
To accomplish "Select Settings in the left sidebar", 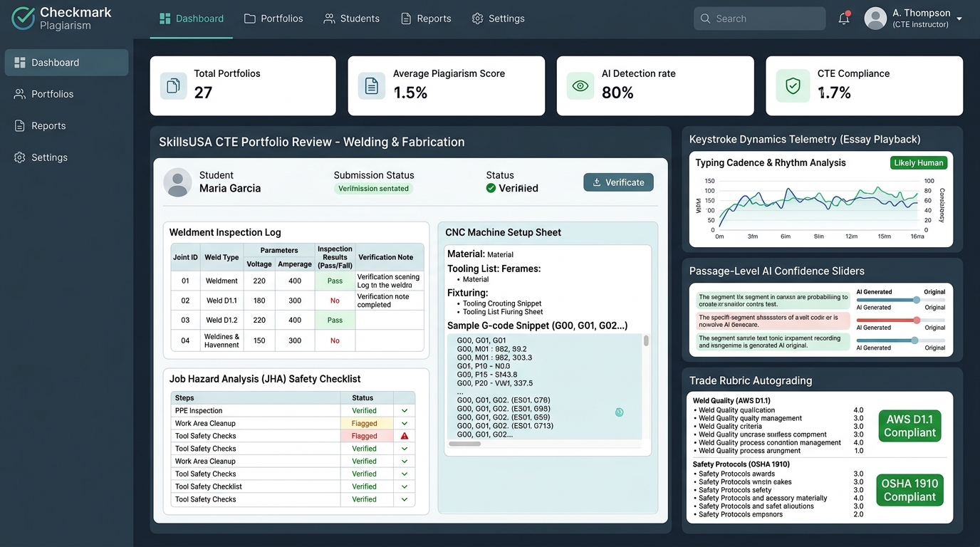I will (x=66, y=157).
